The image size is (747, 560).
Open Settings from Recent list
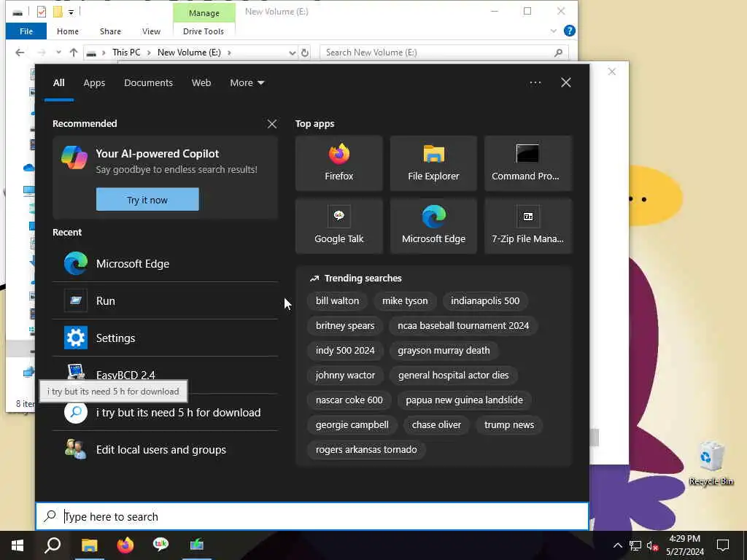(165, 338)
